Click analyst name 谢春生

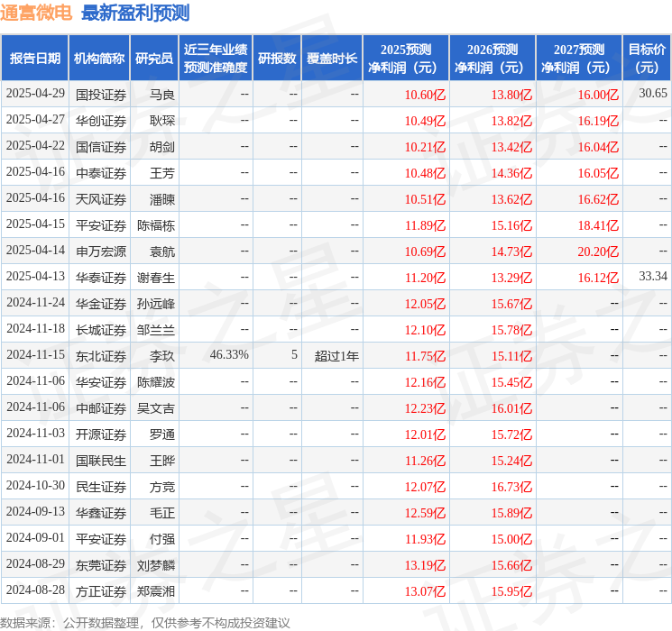coord(156,277)
